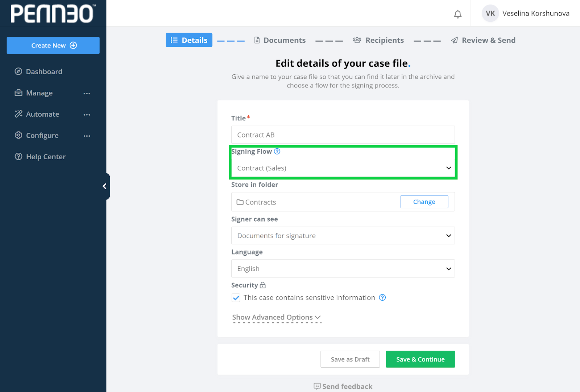580x392 pixels.
Task: Open the Language dropdown
Action: coord(343,269)
